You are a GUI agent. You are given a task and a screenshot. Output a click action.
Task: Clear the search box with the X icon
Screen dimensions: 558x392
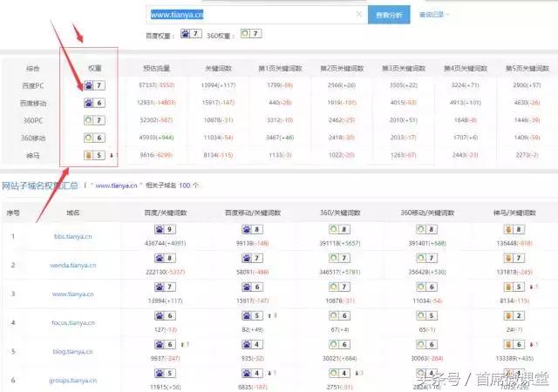358,15
